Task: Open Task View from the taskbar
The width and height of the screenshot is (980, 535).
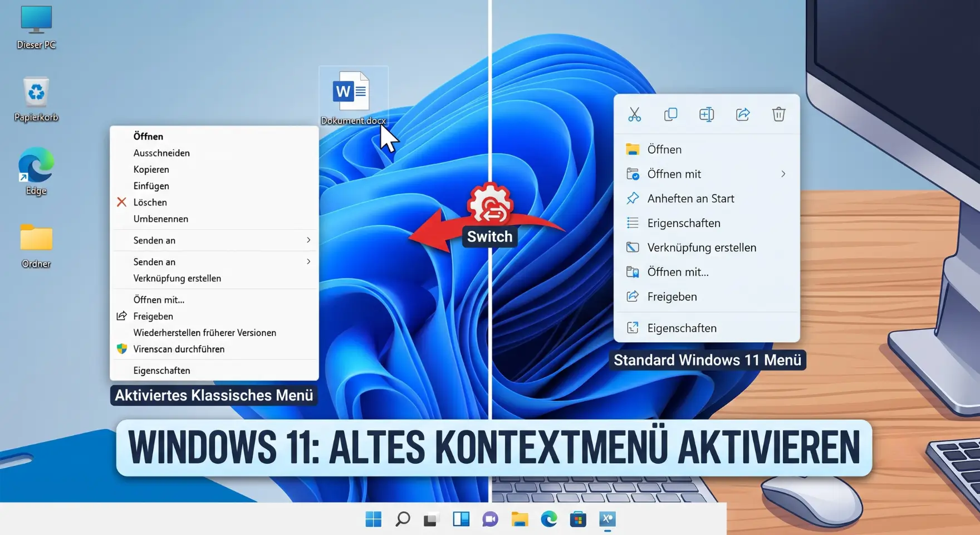Action: tap(432, 519)
